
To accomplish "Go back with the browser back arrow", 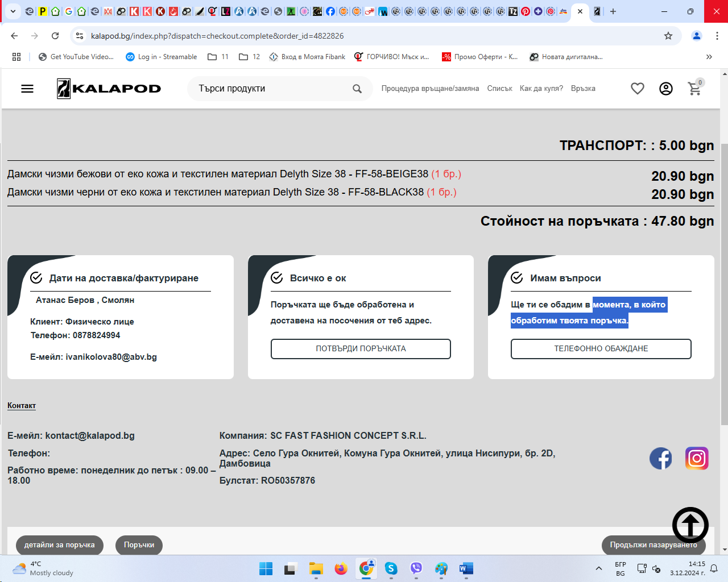I will pyautogui.click(x=15, y=36).
